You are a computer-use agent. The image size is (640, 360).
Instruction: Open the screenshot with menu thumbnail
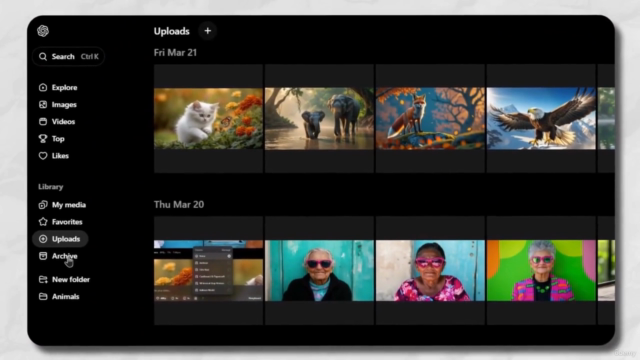coord(208,271)
